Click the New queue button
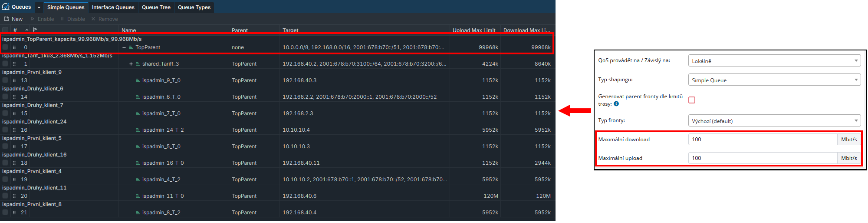868x223 pixels. pyautogui.click(x=13, y=19)
